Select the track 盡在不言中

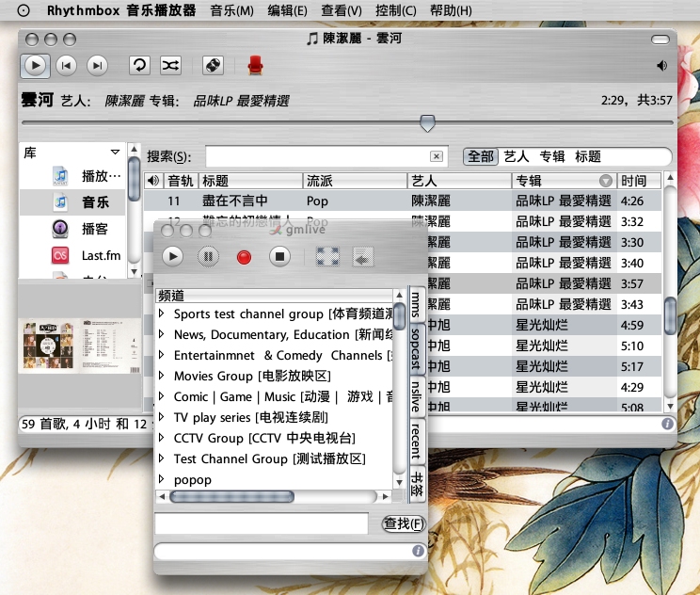pyautogui.click(x=403, y=201)
